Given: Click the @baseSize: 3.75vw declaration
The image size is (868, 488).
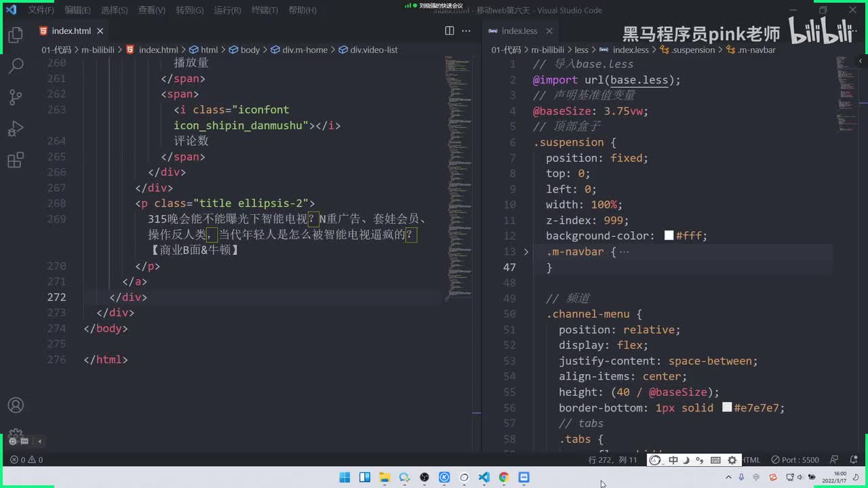Looking at the screenshot, I should click(591, 111).
